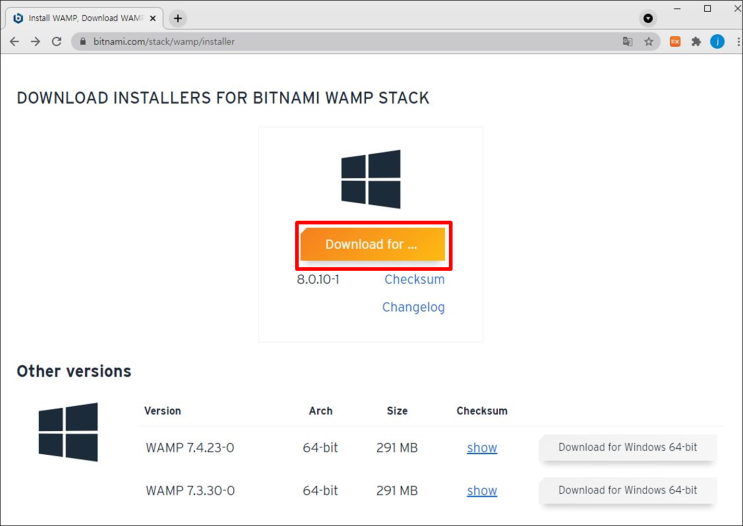The height and width of the screenshot is (526, 743).
Task: Select the Install WAMP browser tab
Action: point(85,18)
